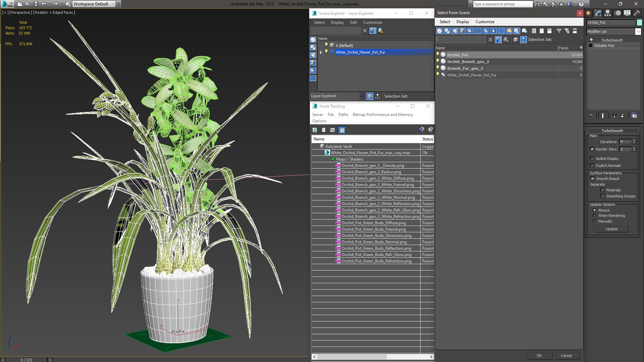644x362 pixels.
Task: Click Sort by Hierarchy icon in Select From Scene
Action: coord(524,40)
